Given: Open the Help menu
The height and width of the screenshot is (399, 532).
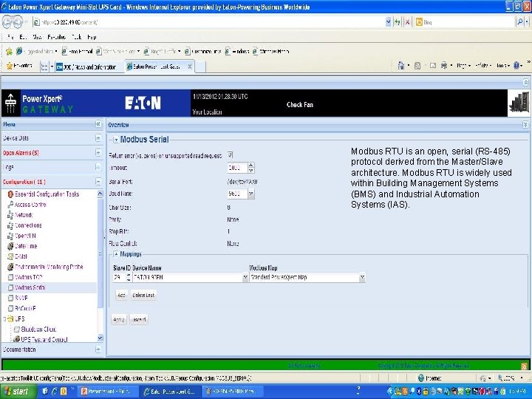Looking at the screenshot, I should tap(92, 37).
